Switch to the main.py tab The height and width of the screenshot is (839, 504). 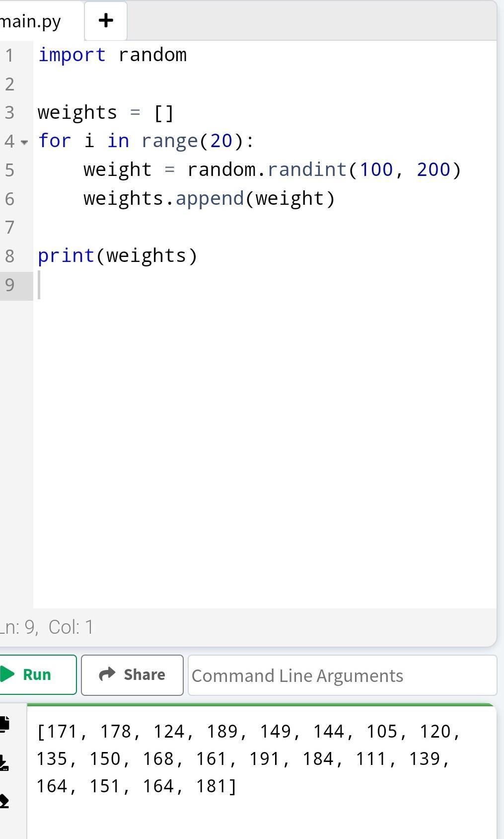[31, 21]
